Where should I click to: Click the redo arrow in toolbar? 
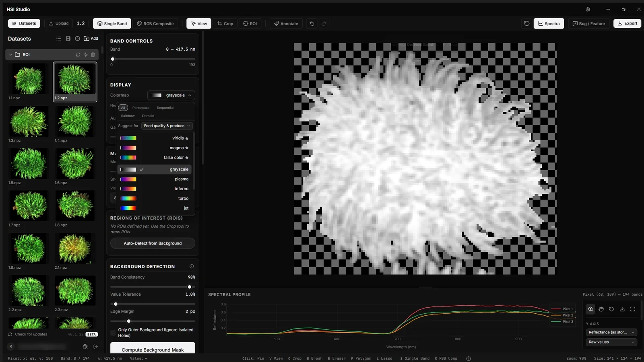point(324,24)
